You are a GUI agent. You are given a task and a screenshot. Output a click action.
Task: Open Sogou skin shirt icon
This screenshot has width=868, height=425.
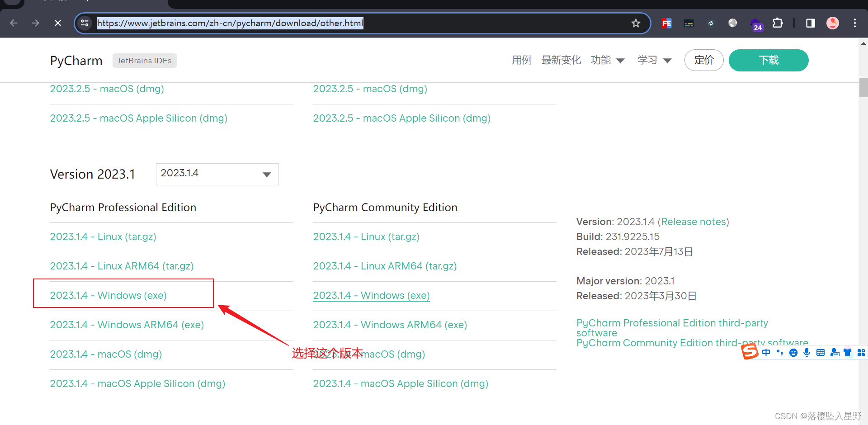[848, 353]
